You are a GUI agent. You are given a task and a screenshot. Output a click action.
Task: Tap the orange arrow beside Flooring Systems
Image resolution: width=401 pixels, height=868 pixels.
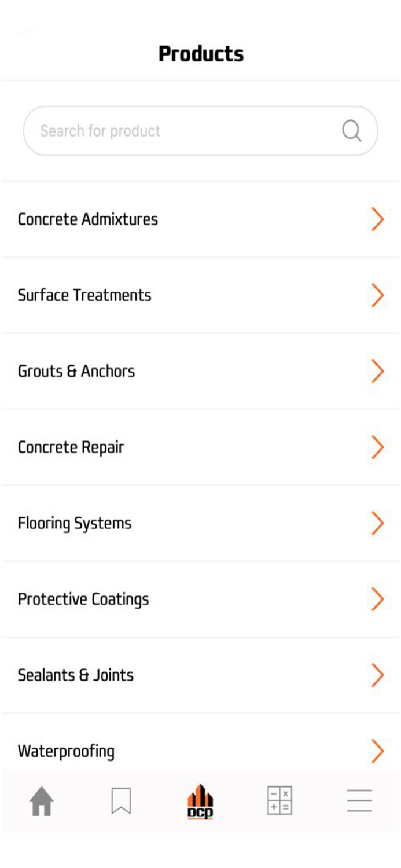coord(378,523)
